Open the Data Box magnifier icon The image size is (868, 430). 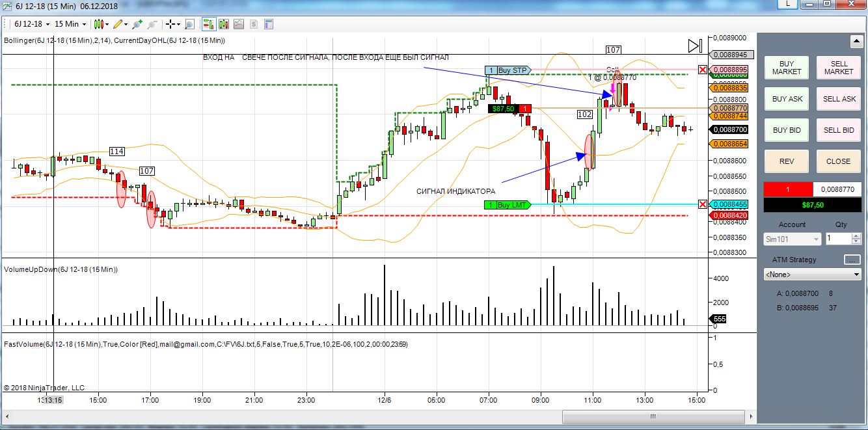tap(190, 24)
